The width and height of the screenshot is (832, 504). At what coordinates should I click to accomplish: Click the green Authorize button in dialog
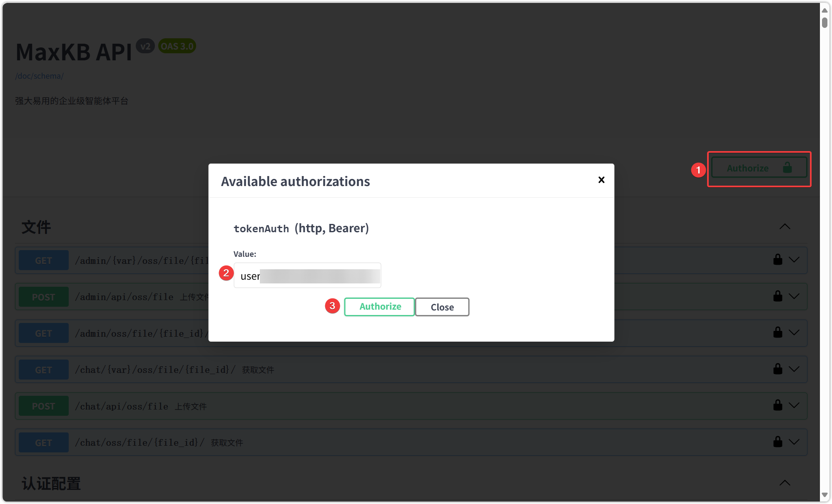coord(379,307)
